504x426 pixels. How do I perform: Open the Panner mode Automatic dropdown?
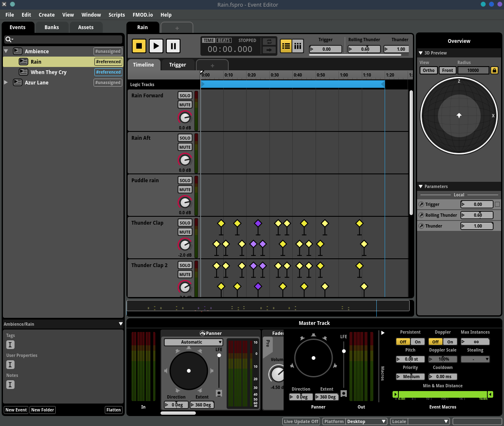[193, 342]
